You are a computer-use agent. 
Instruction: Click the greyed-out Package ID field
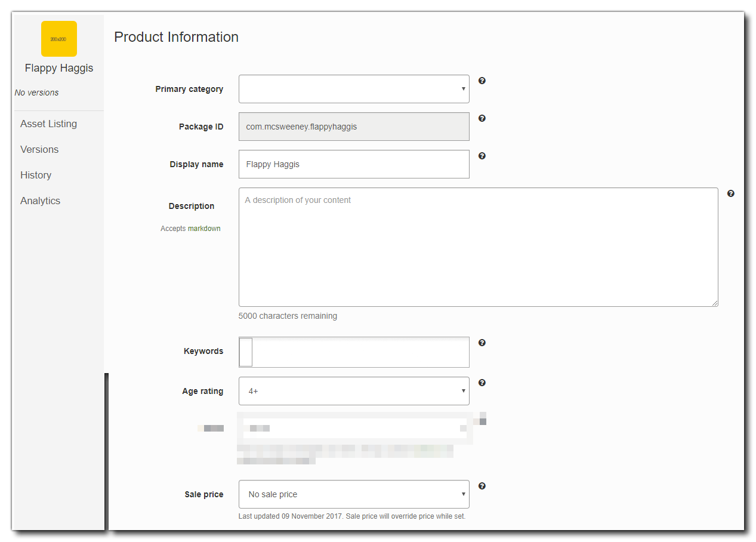(x=354, y=127)
